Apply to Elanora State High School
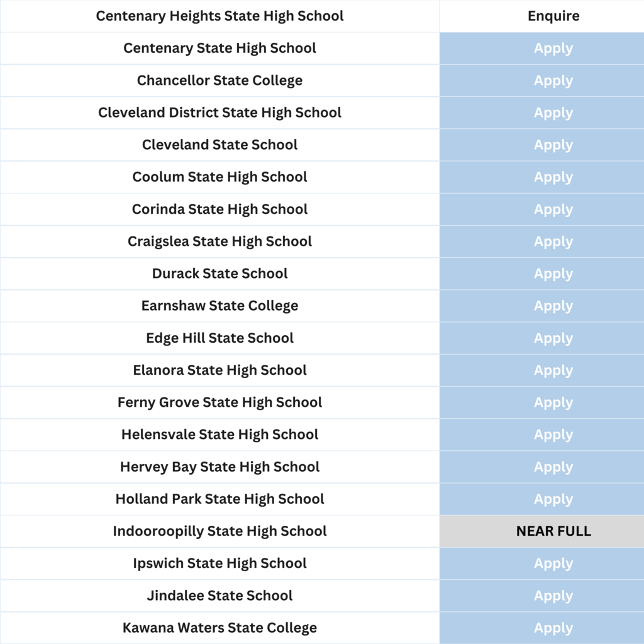The height and width of the screenshot is (644, 644). click(x=553, y=370)
